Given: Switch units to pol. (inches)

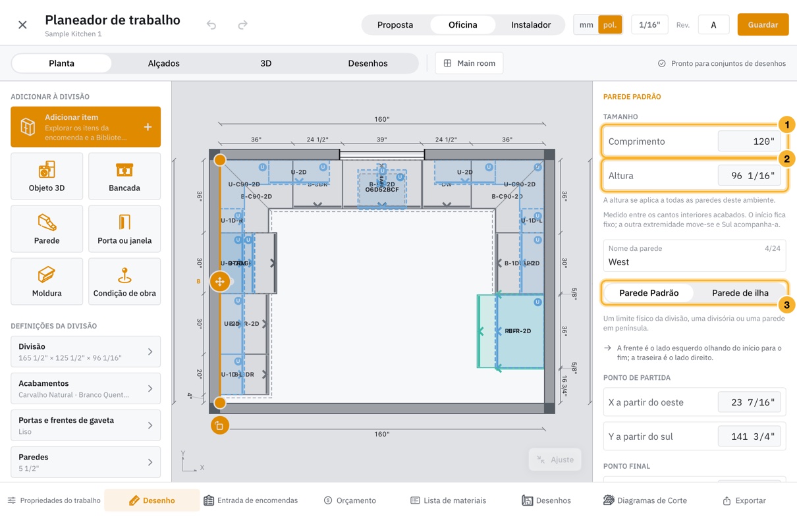Looking at the screenshot, I should coord(610,25).
